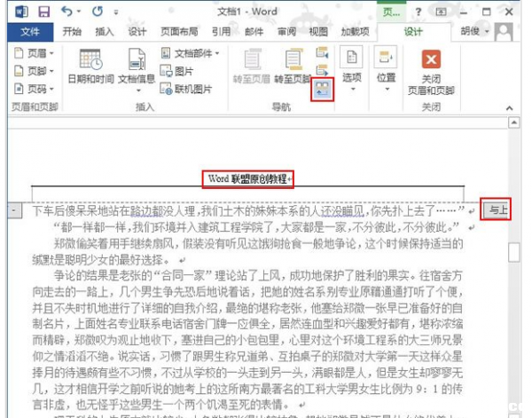Jump to the next section header
532x418 pixels.
(x=322, y=70)
